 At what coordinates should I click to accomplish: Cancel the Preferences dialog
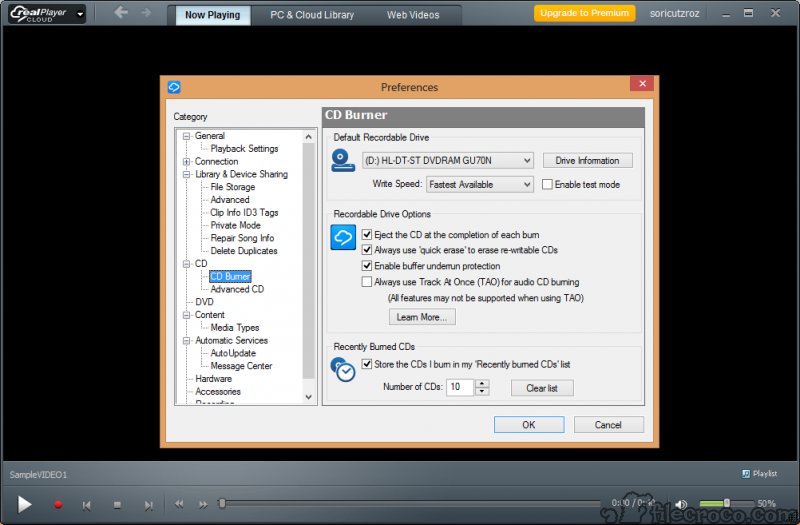click(x=608, y=424)
